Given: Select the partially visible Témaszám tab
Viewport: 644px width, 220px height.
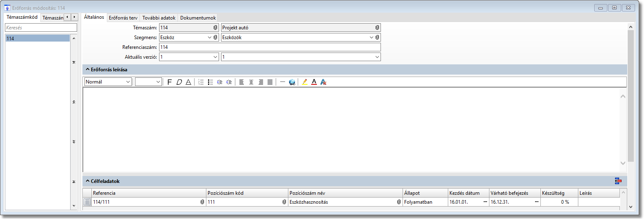Looking at the screenshot, I should click(x=53, y=18).
